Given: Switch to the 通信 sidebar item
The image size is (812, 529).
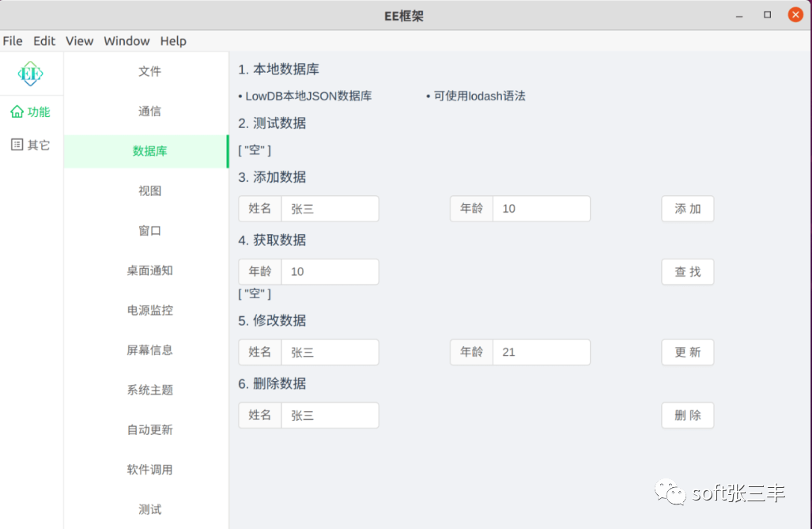Looking at the screenshot, I should pyautogui.click(x=149, y=111).
